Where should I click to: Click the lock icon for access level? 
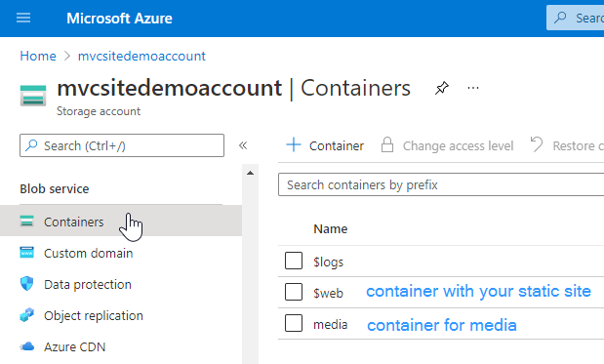tap(387, 144)
